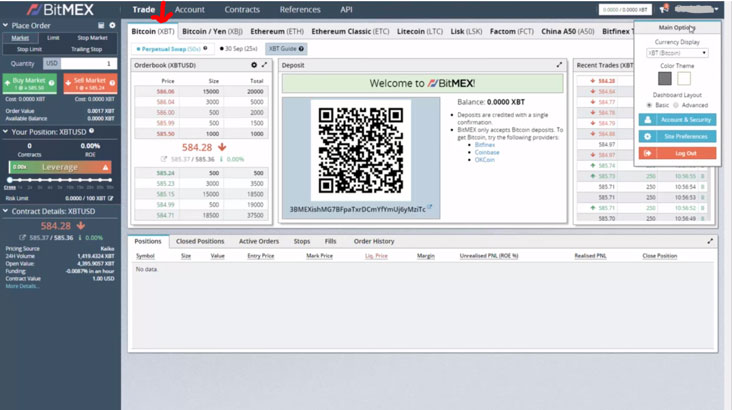Click the XBT Guide help icon
Image resolution: width=732 pixels, height=410 pixels.
301,49
